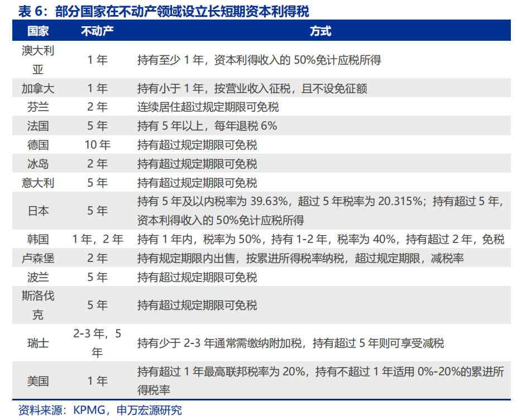
Task: Click 1 年 period in 美国 row
Action: click(x=97, y=381)
